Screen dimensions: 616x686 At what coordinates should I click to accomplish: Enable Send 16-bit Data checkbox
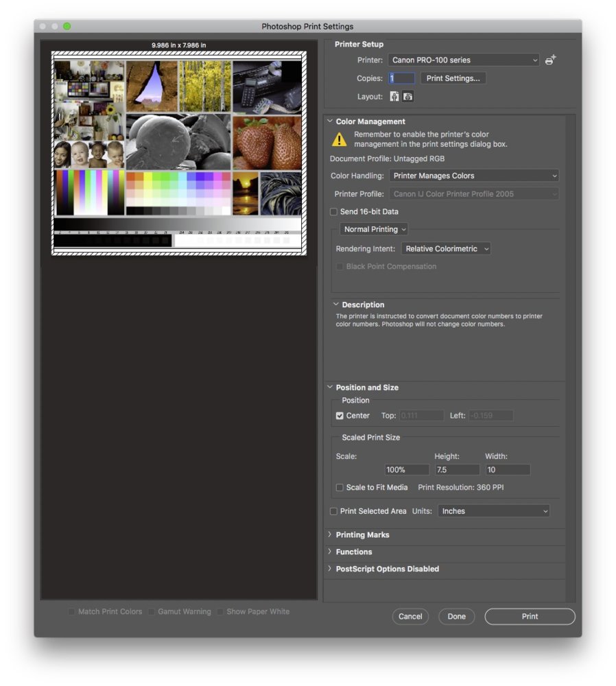[333, 212]
